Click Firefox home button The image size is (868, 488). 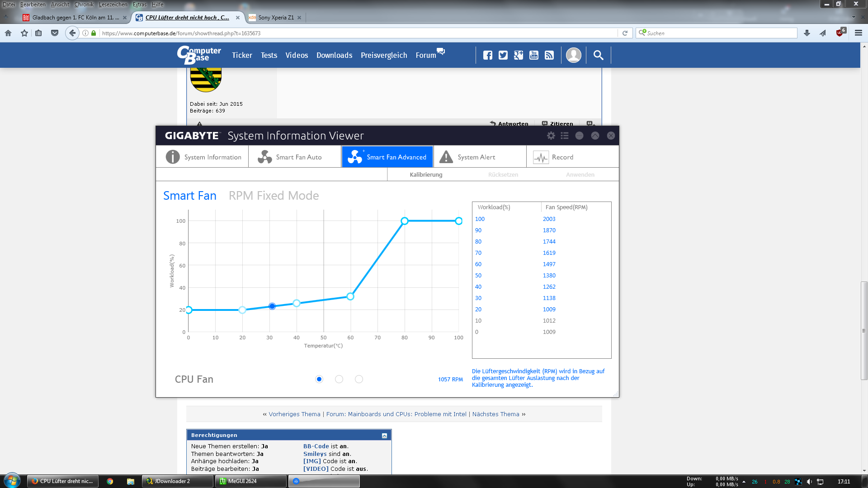tap(8, 33)
